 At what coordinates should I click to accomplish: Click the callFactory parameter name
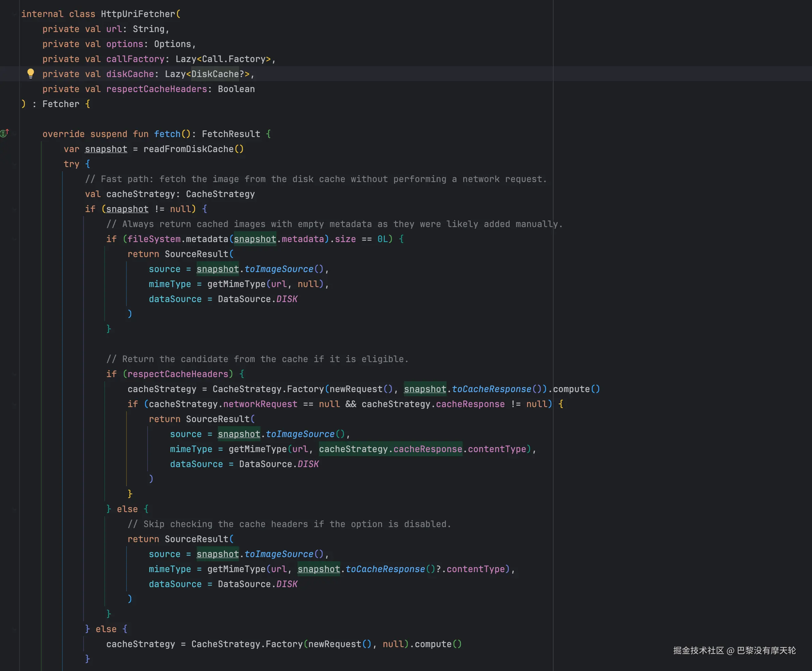(x=135, y=59)
